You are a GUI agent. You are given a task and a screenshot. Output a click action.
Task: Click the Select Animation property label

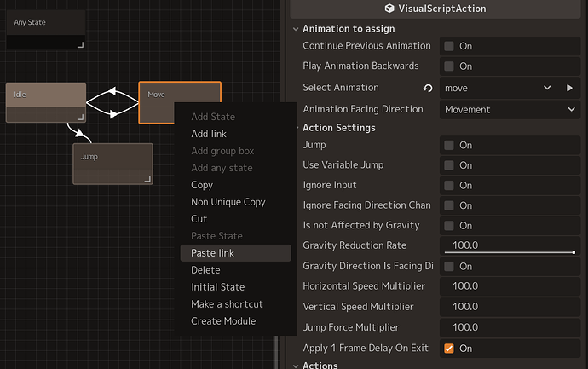[341, 88]
